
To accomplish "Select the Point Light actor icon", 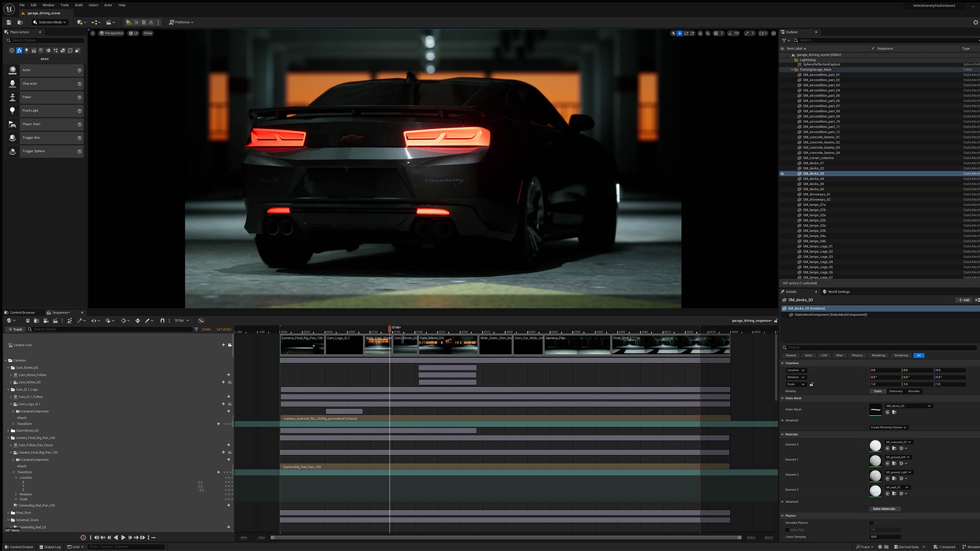I will (x=13, y=111).
